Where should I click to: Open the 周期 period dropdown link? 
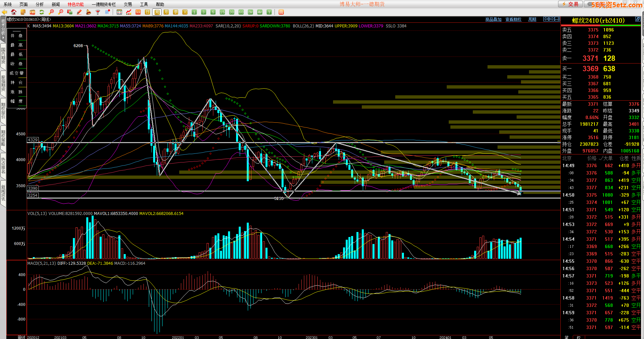532,19
